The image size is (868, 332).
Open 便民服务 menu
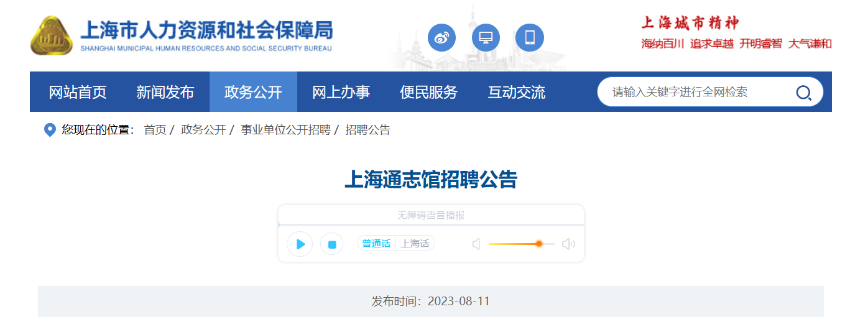[428, 92]
